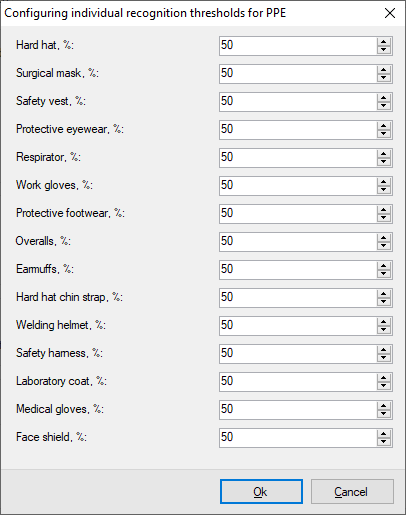Increase the Face shield threshold with up arrow

coord(384,434)
